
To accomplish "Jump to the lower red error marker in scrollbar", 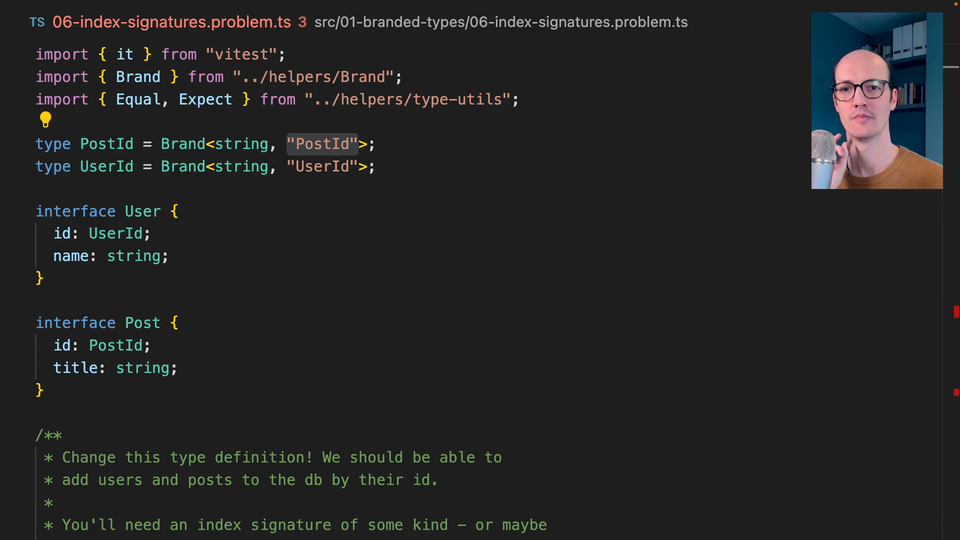I will pyautogui.click(x=956, y=392).
